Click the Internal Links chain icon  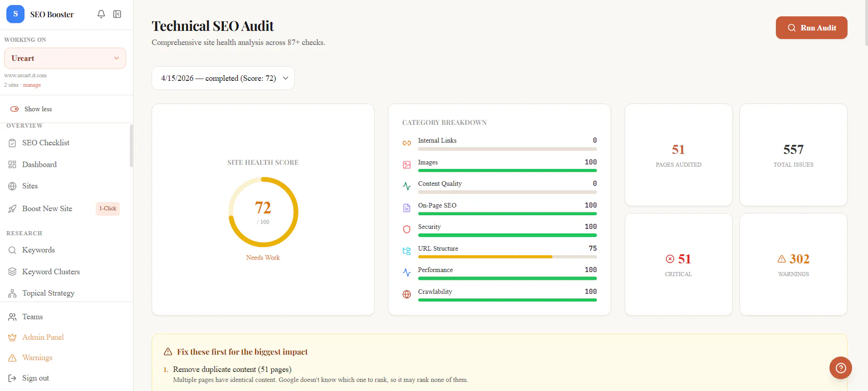pos(407,143)
